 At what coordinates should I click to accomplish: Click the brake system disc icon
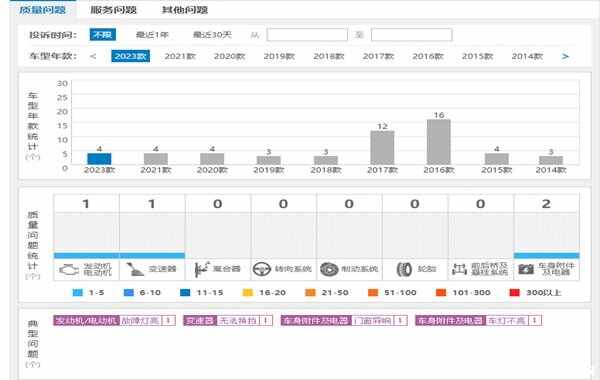click(x=329, y=269)
